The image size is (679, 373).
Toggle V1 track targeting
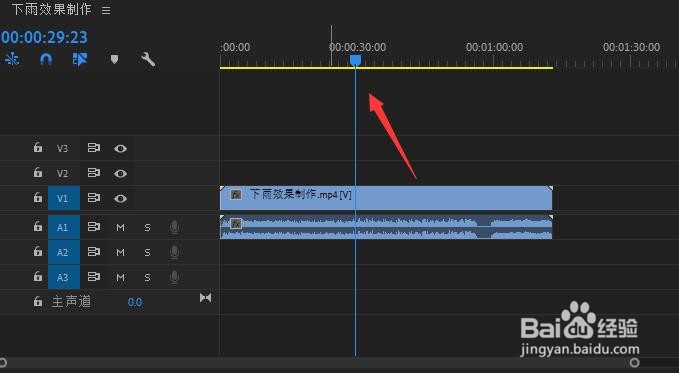coord(64,198)
